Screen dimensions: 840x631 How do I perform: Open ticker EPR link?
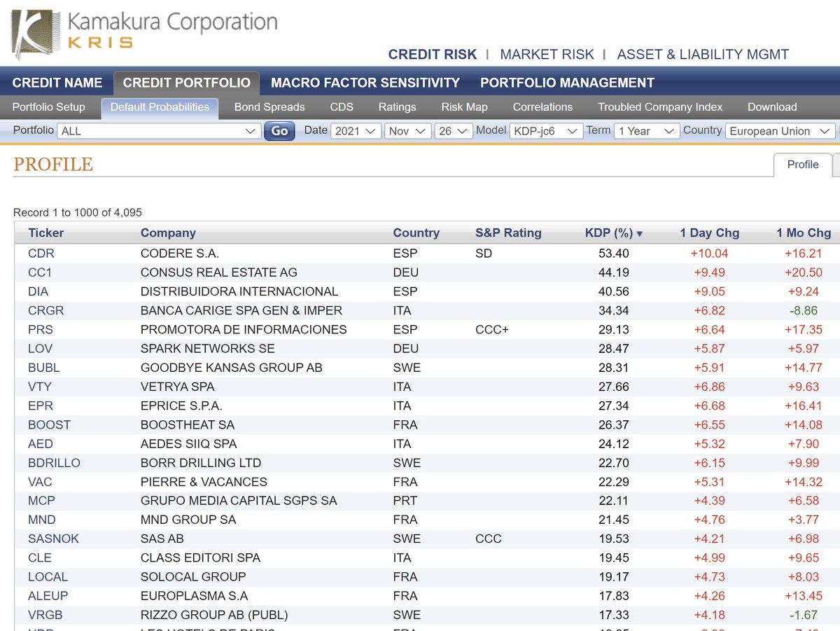point(40,405)
